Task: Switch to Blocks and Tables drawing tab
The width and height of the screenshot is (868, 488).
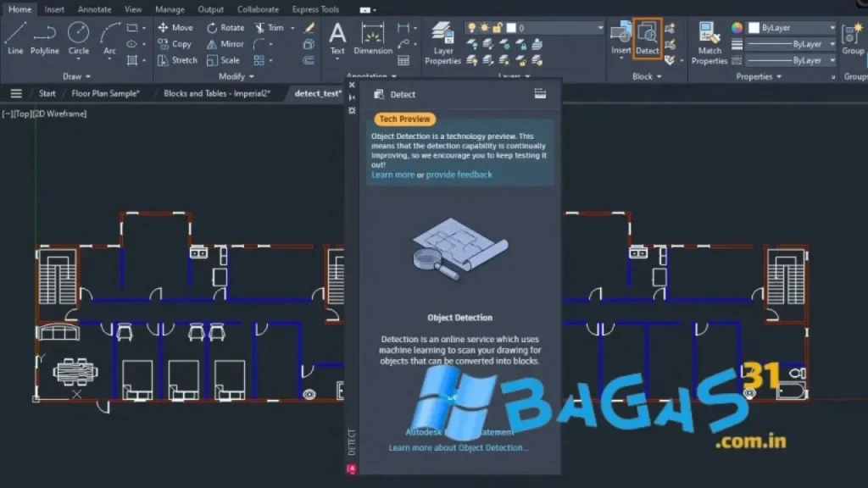Action: (217, 93)
